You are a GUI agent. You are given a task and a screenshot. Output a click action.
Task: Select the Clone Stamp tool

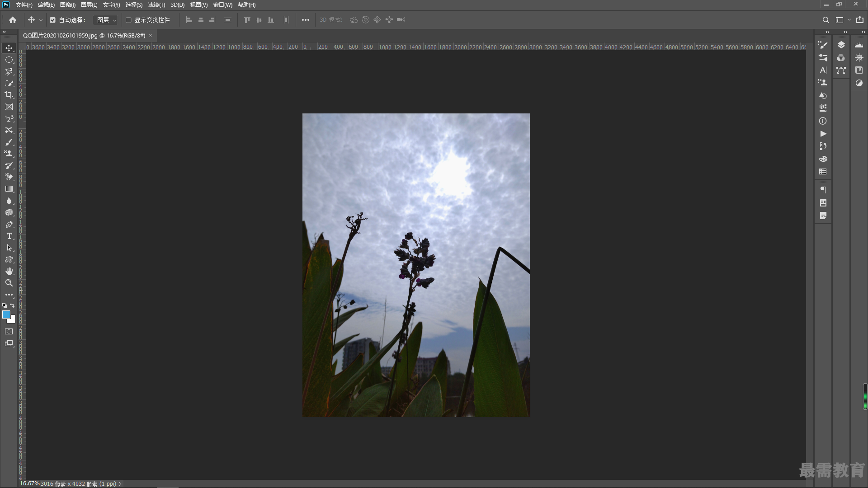click(9, 154)
